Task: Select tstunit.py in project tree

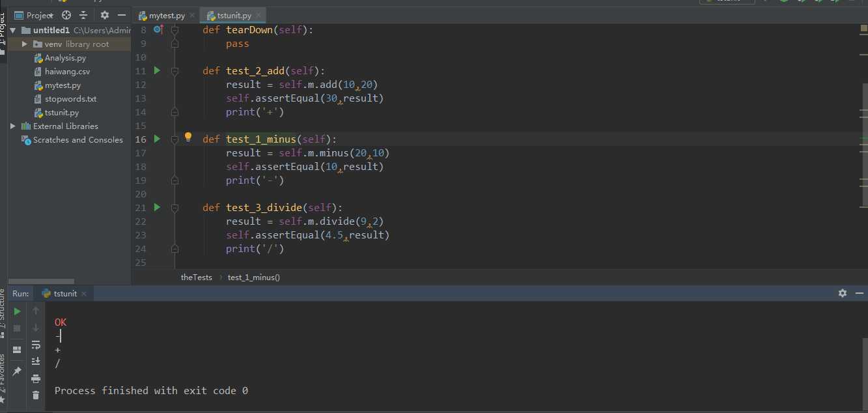Action: click(x=62, y=113)
